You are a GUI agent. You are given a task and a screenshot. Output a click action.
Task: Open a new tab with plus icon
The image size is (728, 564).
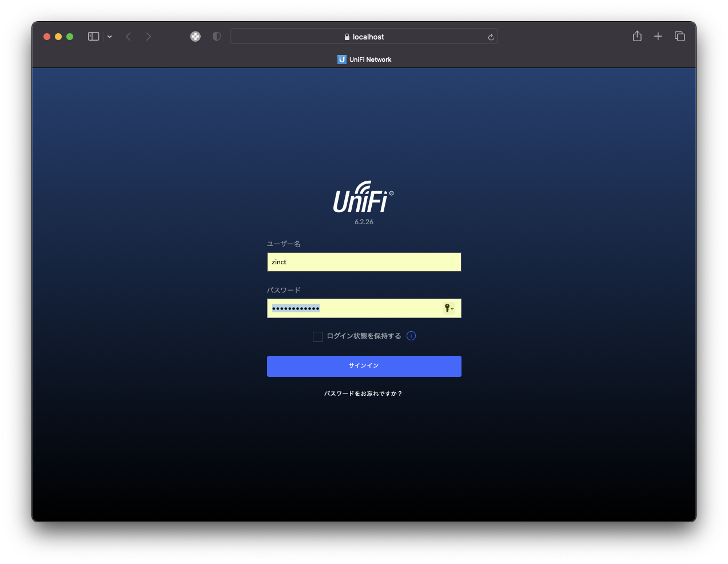(x=658, y=37)
